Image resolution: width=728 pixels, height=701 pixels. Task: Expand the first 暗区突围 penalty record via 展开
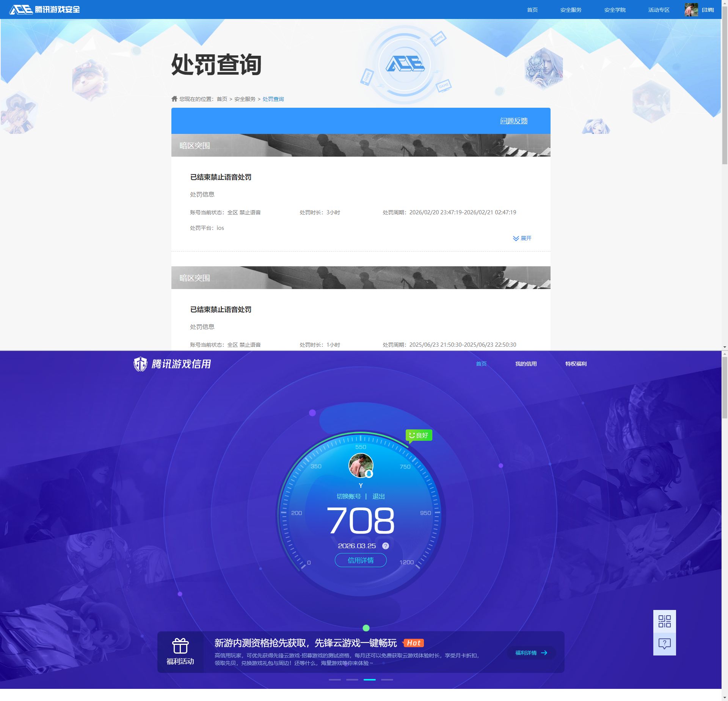[x=522, y=239]
